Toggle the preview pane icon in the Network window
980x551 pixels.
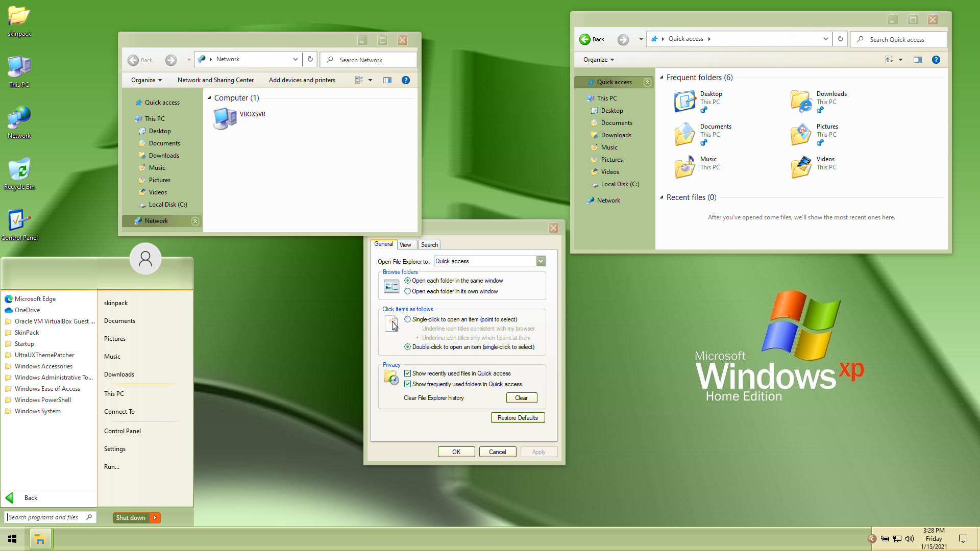pyautogui.click(x=387, y=80)
